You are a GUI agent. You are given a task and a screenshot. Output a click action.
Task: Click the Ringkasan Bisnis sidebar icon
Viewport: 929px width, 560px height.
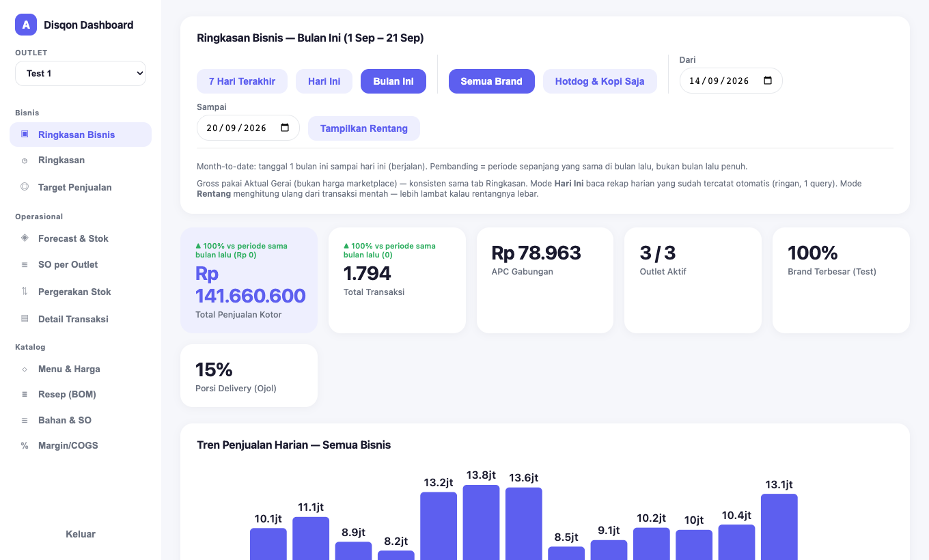pyautogui.click(x=25, y=134)
